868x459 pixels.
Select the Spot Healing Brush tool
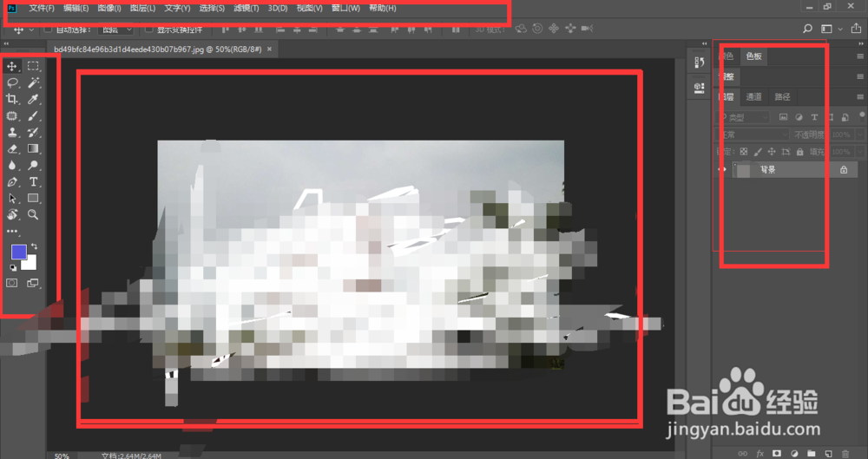click(11, 115)
